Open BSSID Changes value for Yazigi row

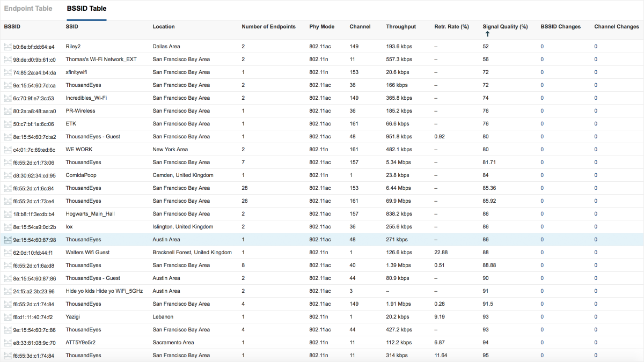(x=542, y=317)
